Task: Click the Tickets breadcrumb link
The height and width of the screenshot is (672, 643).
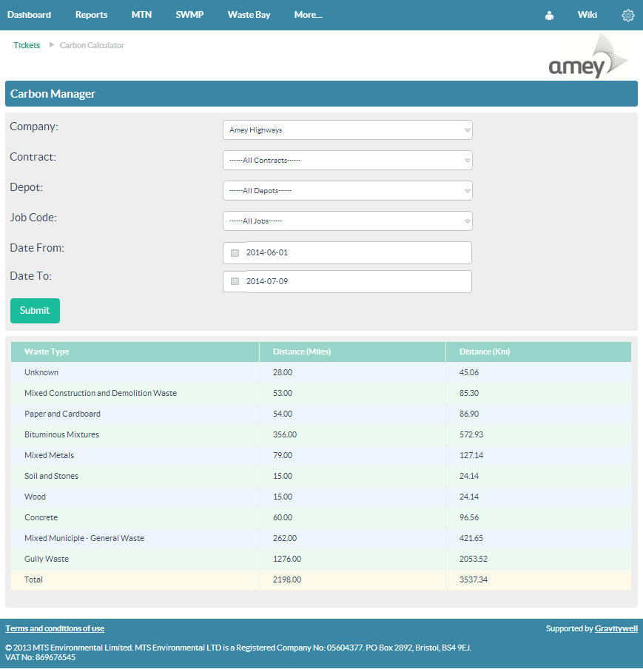Action: [x=27, y=45]
